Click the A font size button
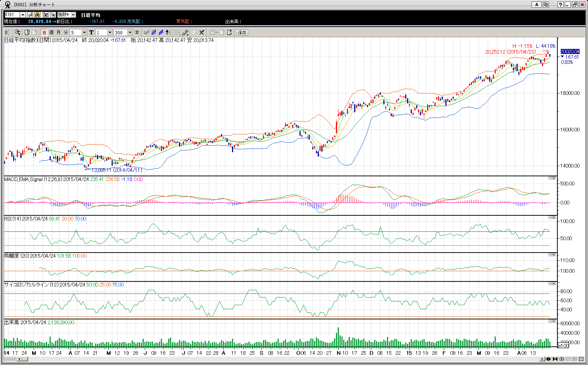 [x=536, y=4]
